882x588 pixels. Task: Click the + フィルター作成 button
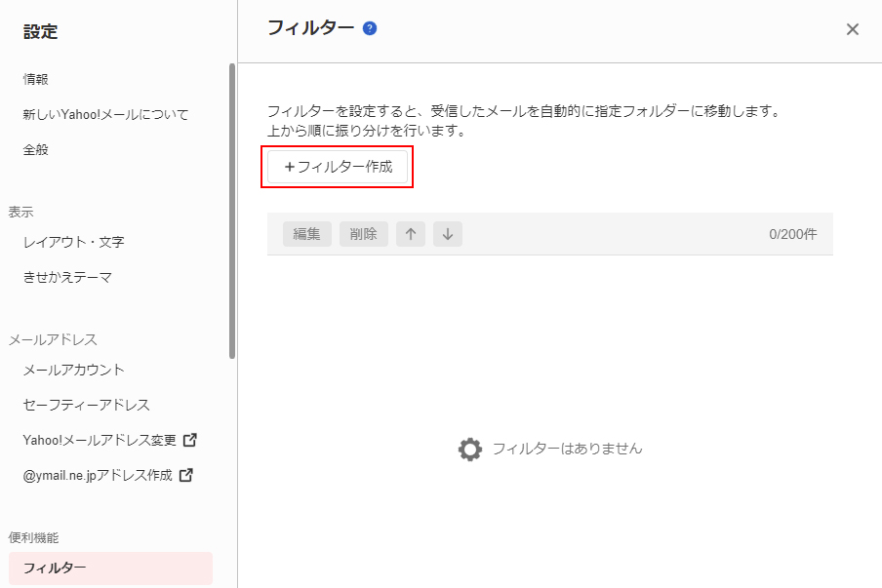338,167
